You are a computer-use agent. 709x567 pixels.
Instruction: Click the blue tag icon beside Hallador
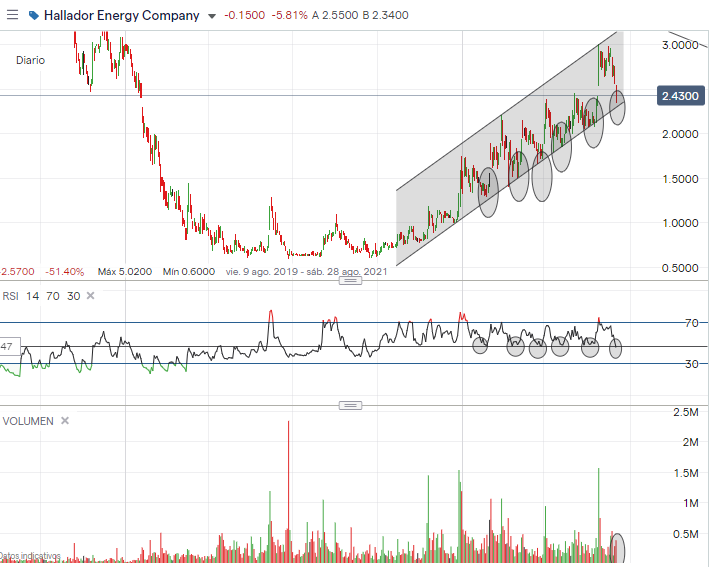click(33, 15)
